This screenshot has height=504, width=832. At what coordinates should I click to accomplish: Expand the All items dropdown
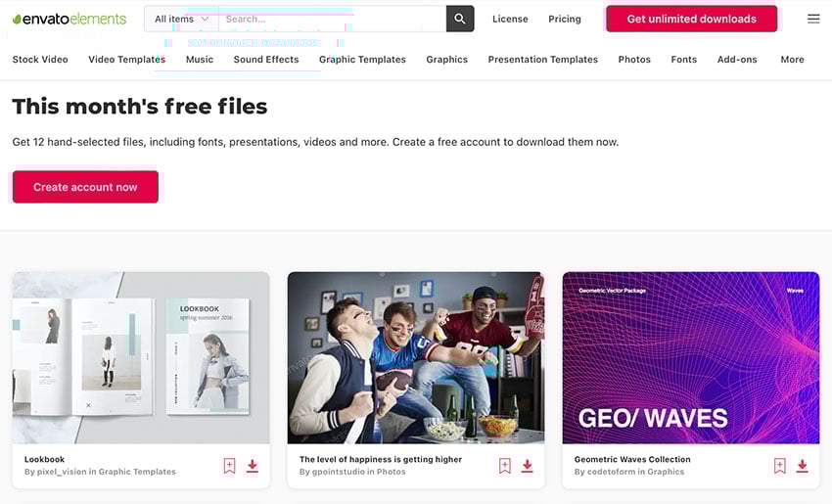(181, 20)
